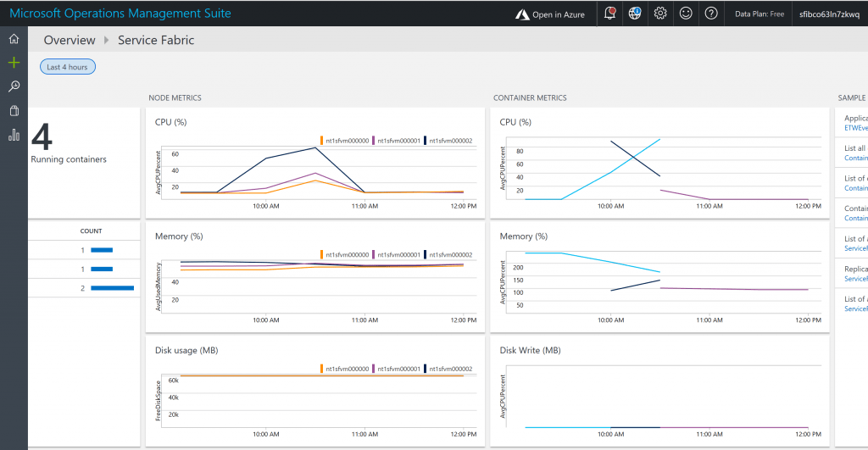This screenshot has height=450, width=868.
Task: Open the notifications bell icon
Action: [x=610, y=14]
